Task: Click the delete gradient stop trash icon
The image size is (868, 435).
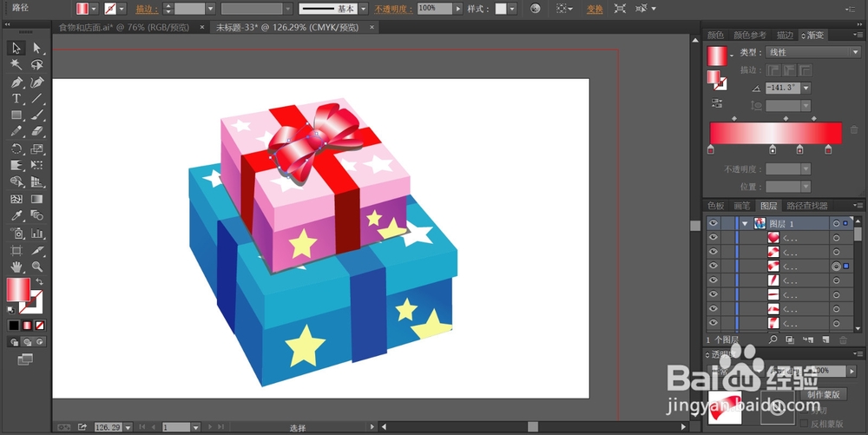Action: click(x=853, y=130)
